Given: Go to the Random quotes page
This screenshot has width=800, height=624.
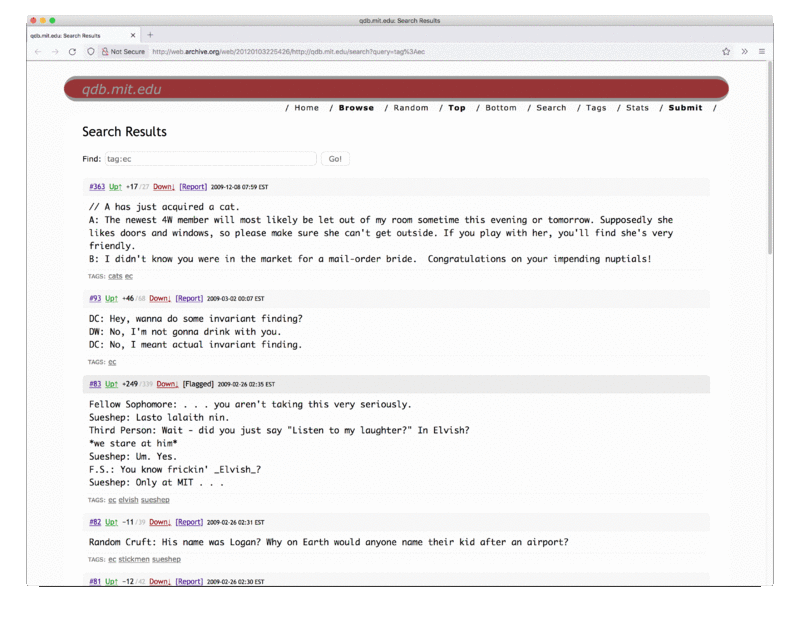Looking at the screenshot, I should 411,108.
